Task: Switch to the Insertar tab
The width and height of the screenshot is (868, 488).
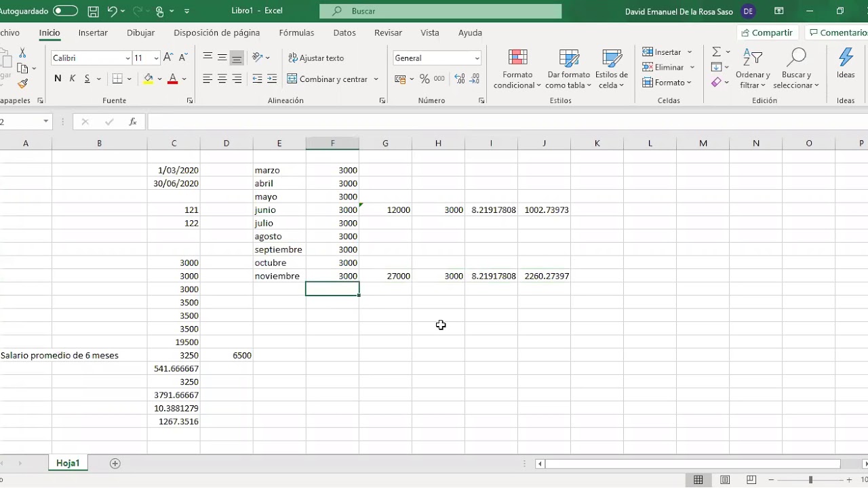Action: pos(93,33)
